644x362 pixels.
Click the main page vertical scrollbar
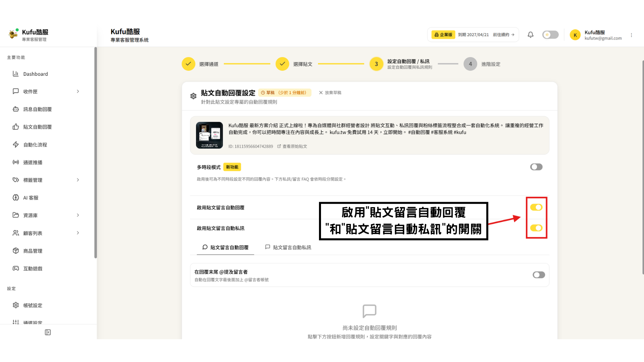coord(643,168)
